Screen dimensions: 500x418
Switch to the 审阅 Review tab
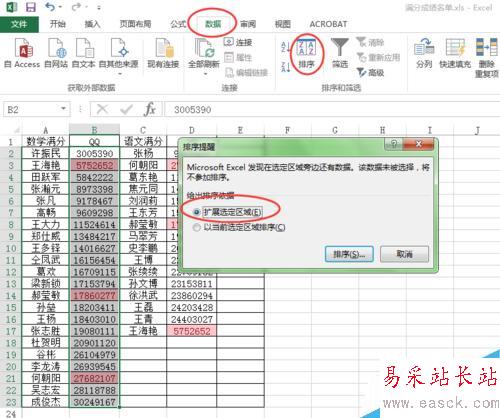tap(248, 24)
